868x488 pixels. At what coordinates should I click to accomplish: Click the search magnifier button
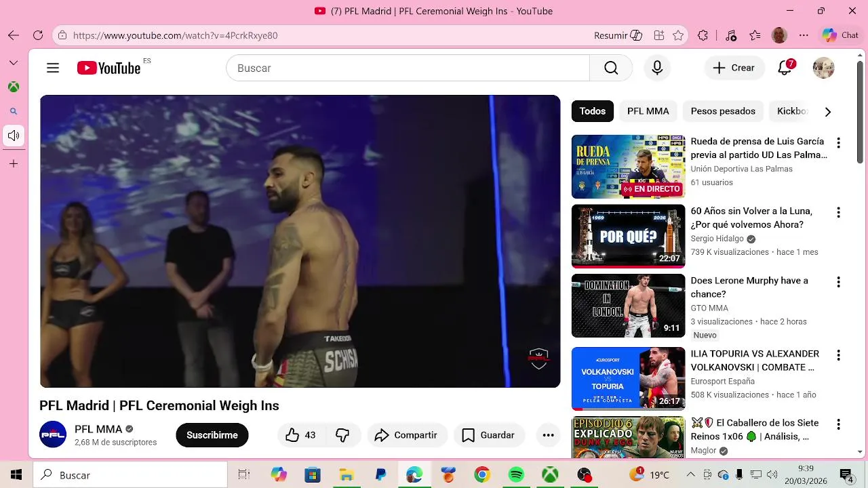(611, 68)
